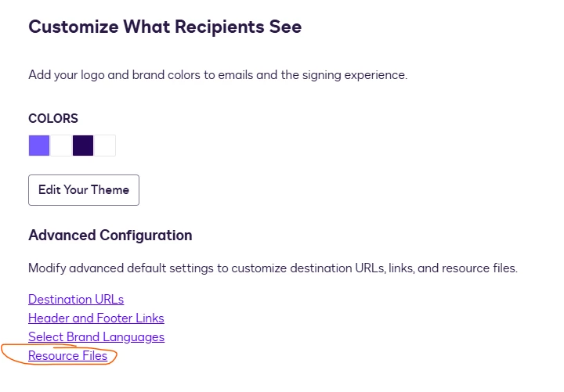Pick the white swatch next to light purple
Screen dimensions: 564x392
[x=61, y=146]
